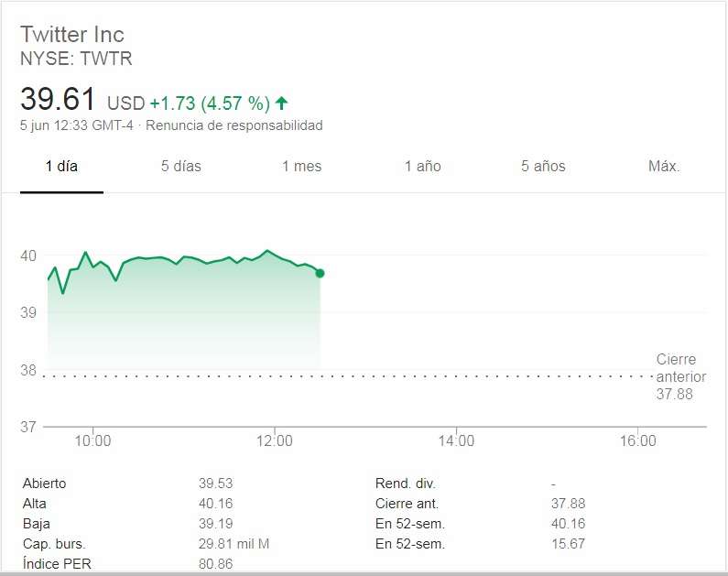Click the Índice PER row label
This screenshot has height=576, width=728.
(x=57, y=564)
